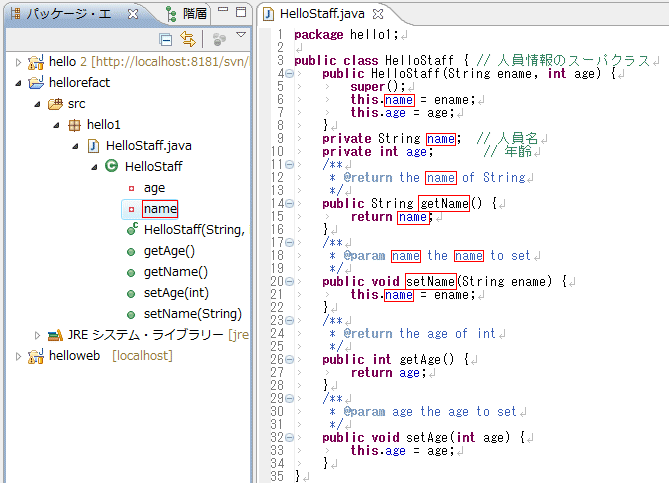Screen dimensions: 669x483
Task: Select the HelloStaff.java editor tab
Action: tap(322, 14)
